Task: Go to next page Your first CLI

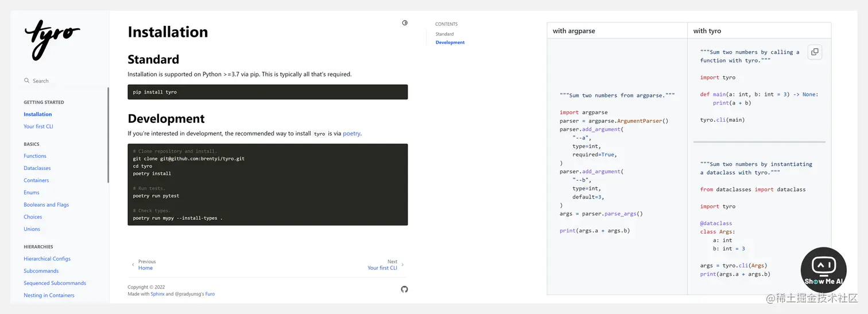Action: [382, 268]
